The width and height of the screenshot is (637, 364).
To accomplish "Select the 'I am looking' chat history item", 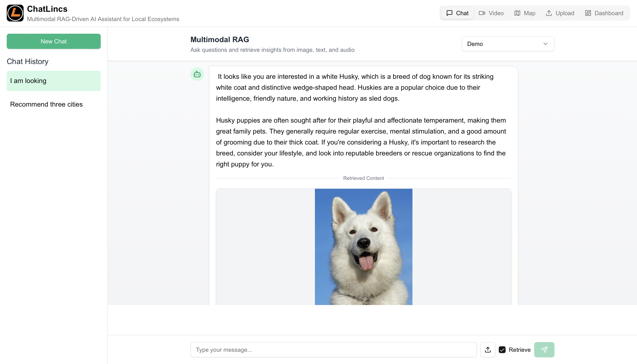I will 54,81.
